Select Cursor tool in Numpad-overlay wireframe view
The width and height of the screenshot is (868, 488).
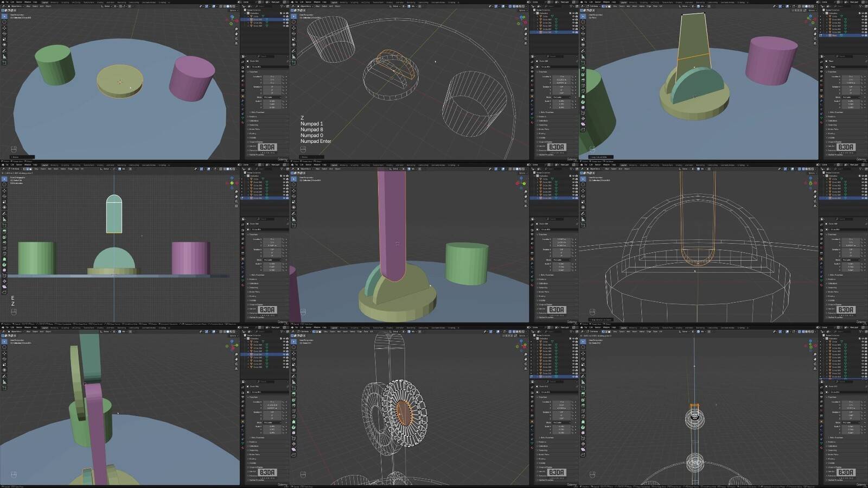tap(293, 22)
